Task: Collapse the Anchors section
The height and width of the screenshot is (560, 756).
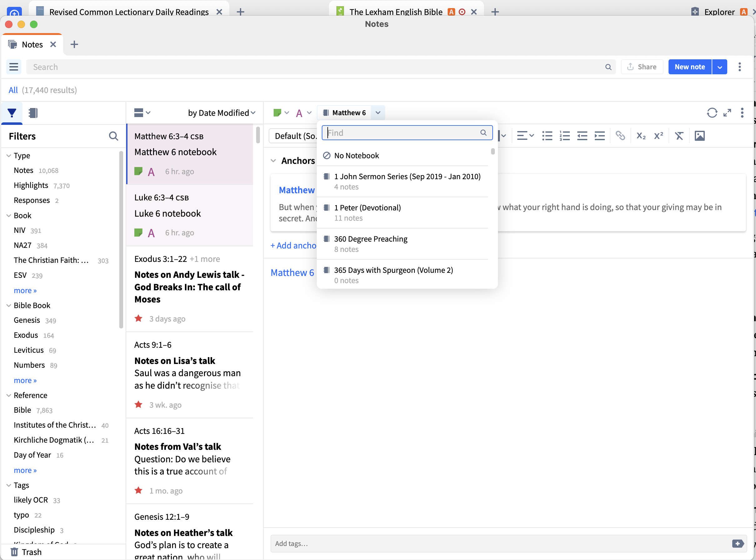Action: point(273,161)
